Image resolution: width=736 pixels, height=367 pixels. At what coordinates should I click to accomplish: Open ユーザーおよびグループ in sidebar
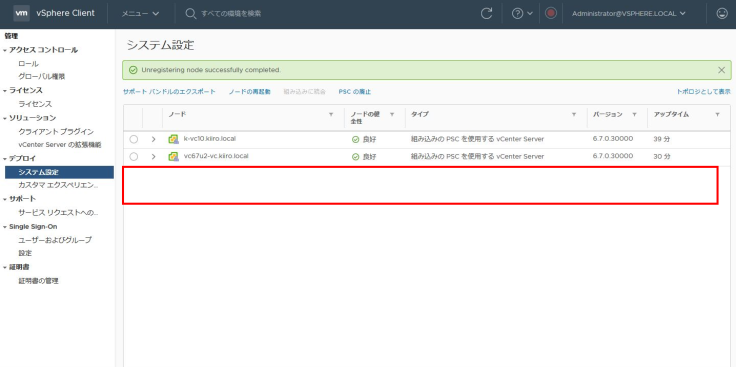pyautogui.click(x=55, y=240)
